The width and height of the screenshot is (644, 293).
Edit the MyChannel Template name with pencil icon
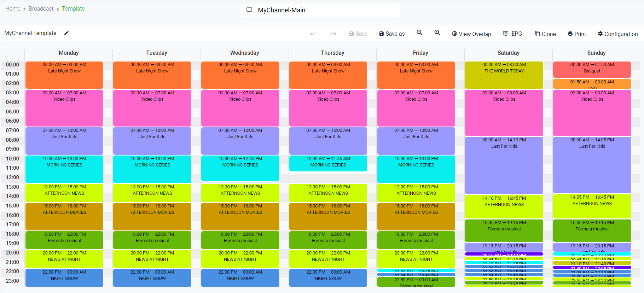pos(66,33)
